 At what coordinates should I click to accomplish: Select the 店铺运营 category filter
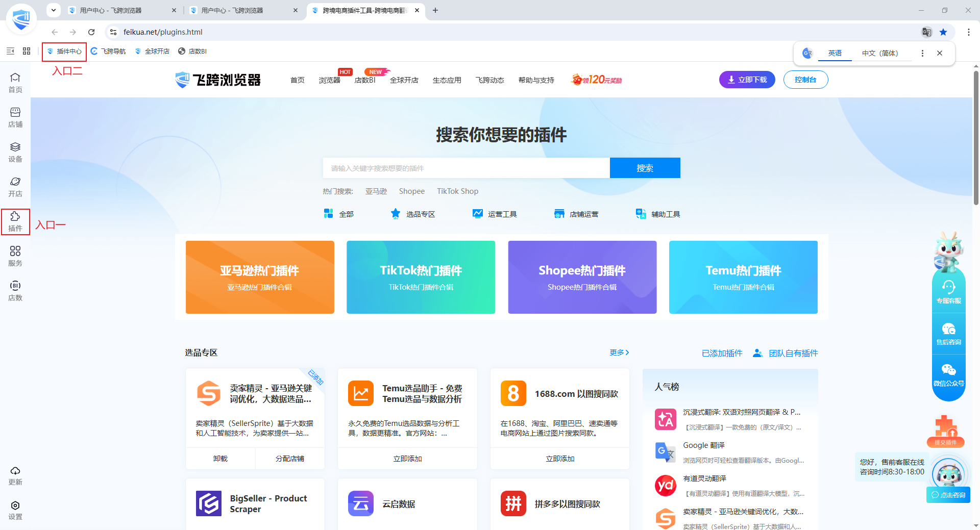pos(576,214)
